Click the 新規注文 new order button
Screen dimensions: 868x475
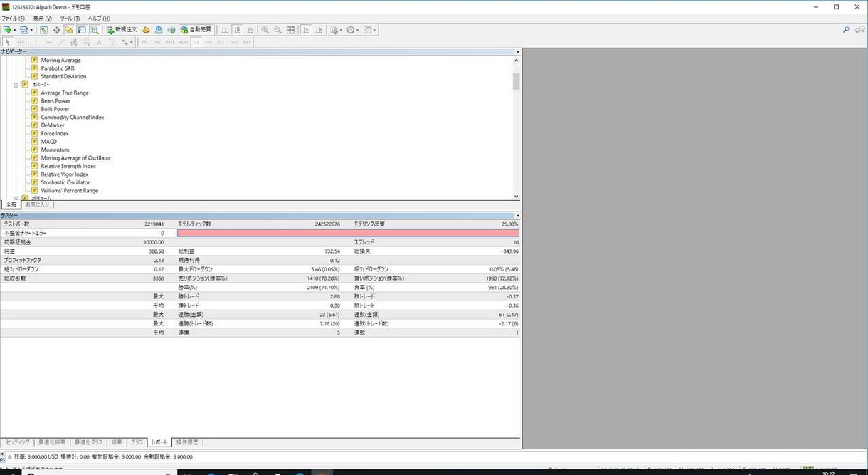point(121,30)
